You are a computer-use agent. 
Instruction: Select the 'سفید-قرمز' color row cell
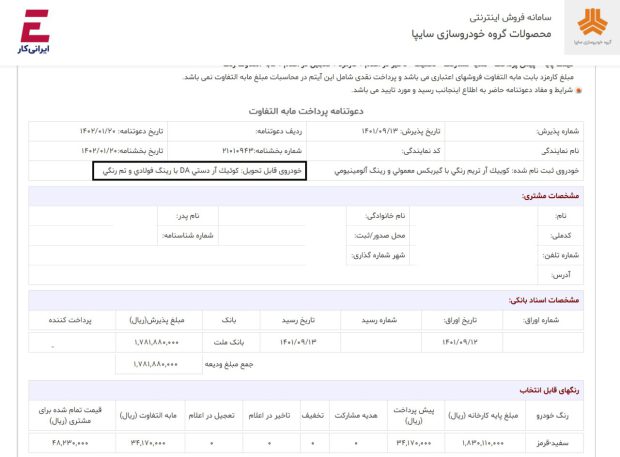click(x=552, y=443)
